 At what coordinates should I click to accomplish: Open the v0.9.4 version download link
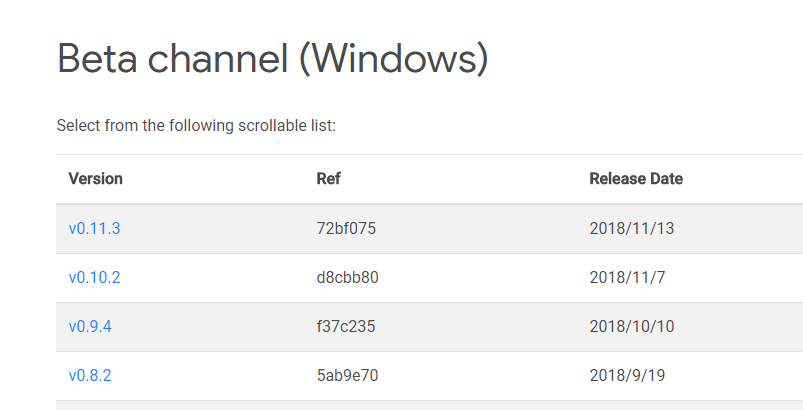(90, 327)
